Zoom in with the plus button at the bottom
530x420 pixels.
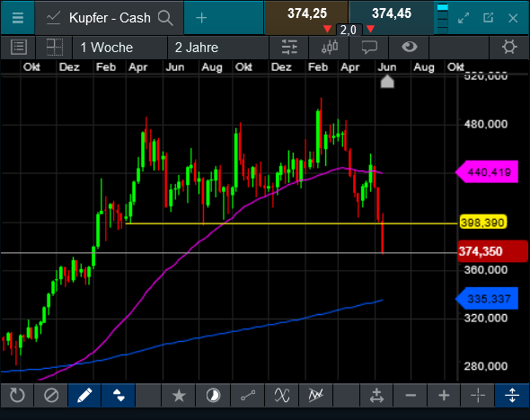(444, 395)
